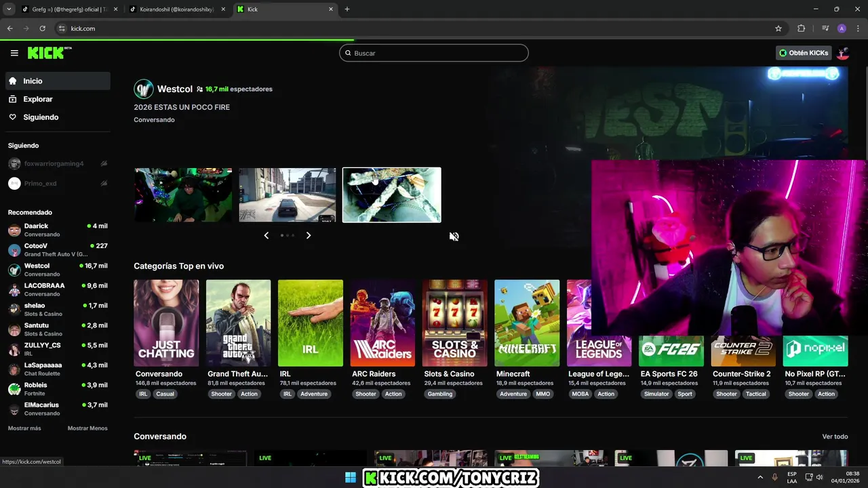Open the No Pixel RP category link
The height and width of the screenshot is (488, 868).
point(815,374)
